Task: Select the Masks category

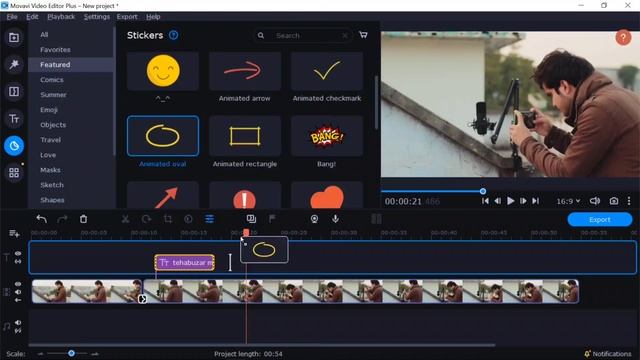Action: click(50, 170)
